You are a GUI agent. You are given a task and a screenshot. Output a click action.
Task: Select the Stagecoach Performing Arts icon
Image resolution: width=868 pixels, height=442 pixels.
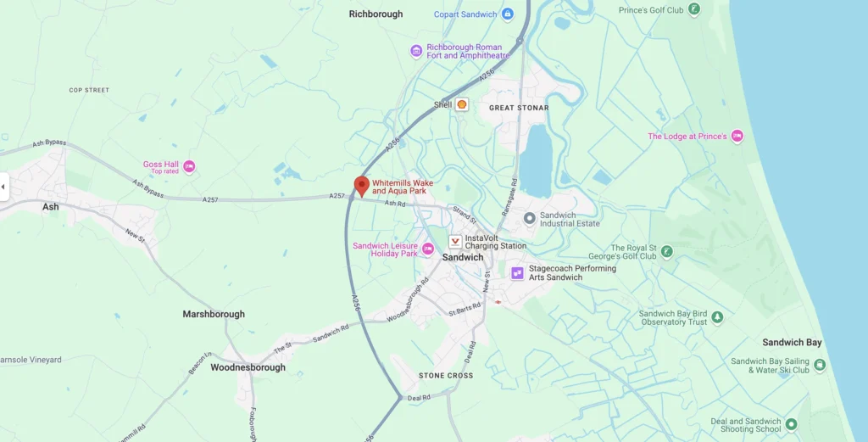517,272
